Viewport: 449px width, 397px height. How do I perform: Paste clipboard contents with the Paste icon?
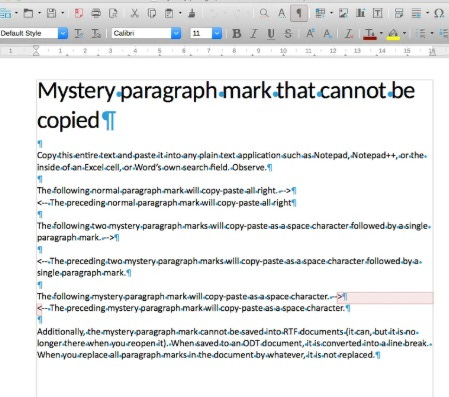tap(169, 13)
